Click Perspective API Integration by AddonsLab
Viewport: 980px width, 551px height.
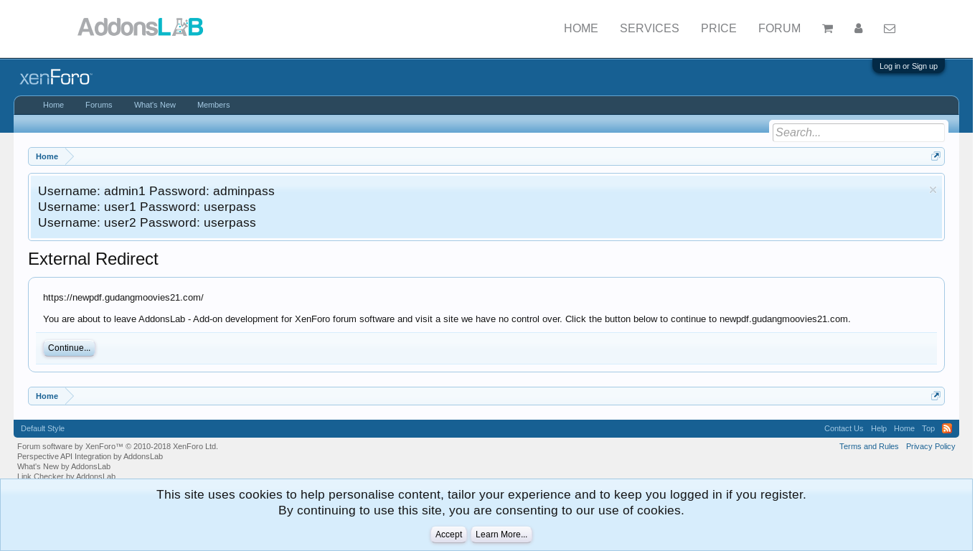pos(90,456)
